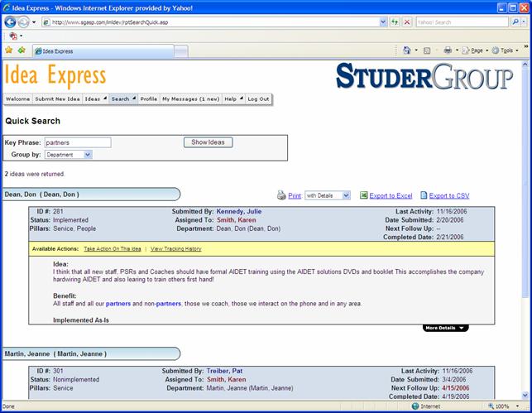This screenshot has width=532, height=413.
Task: Click the toolbar icon below the Back button
Action: pos(13,36)
